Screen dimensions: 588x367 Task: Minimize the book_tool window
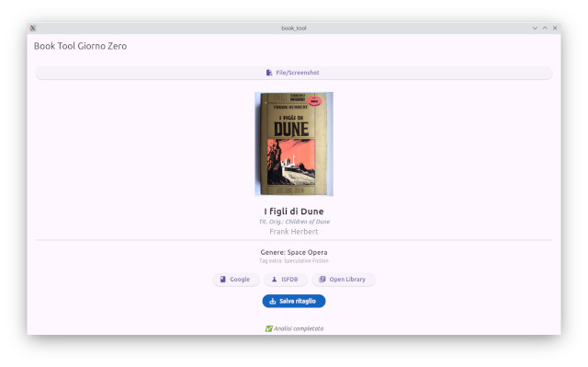(x=535, y=29)
